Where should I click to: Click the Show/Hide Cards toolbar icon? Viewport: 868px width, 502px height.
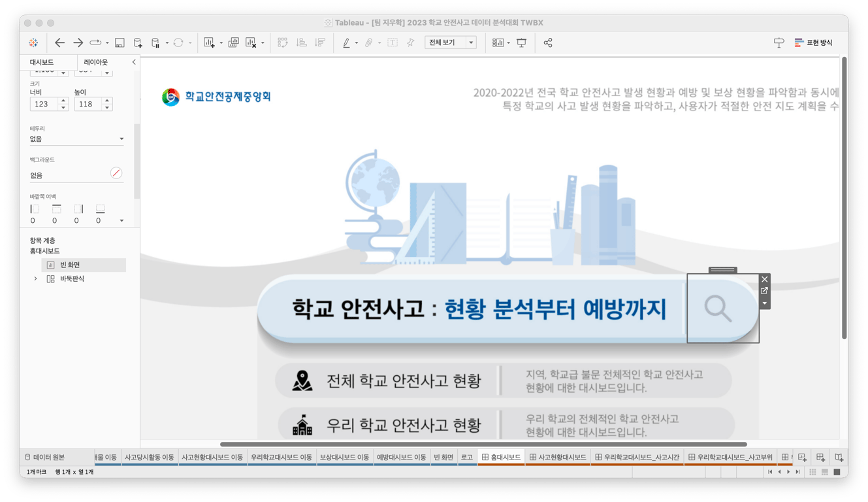pyautogui.click(x=499, y=42)
